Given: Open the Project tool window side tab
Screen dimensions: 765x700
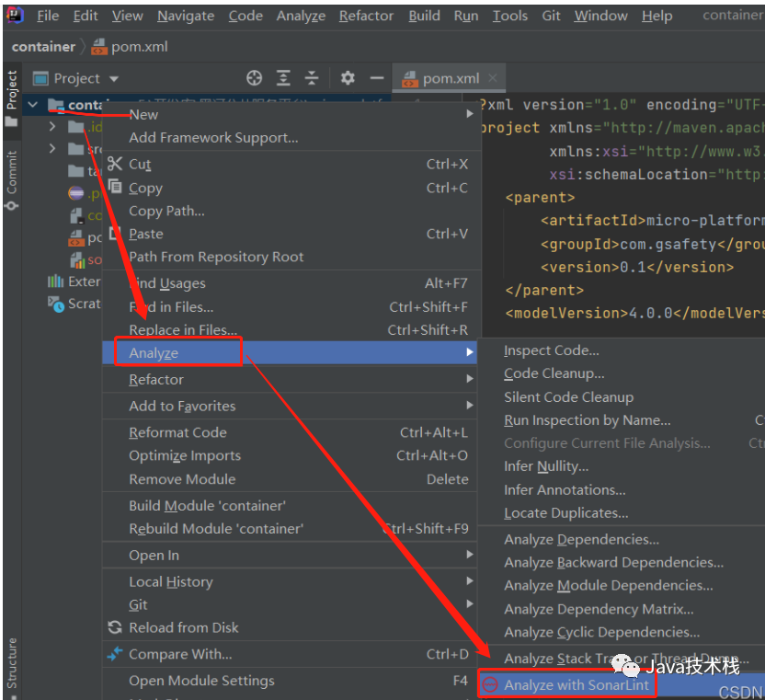Looking at the screenshot, I should [12, 98].
